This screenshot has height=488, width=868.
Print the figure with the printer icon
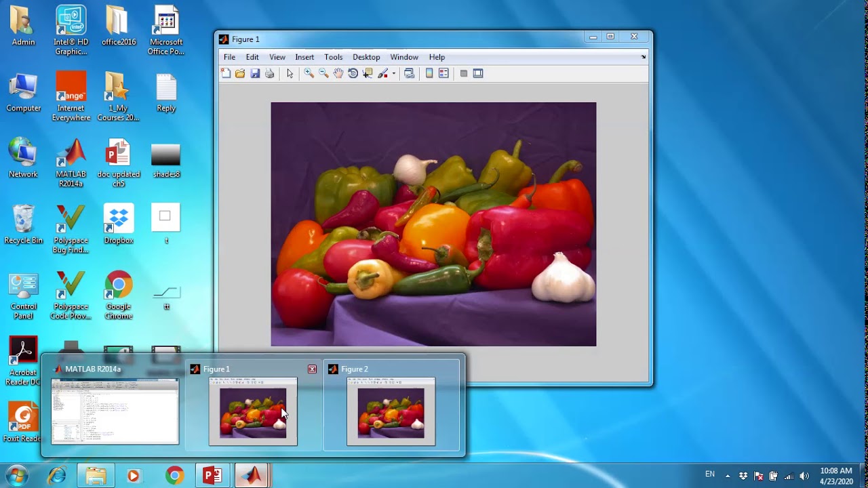pos(270,73)
